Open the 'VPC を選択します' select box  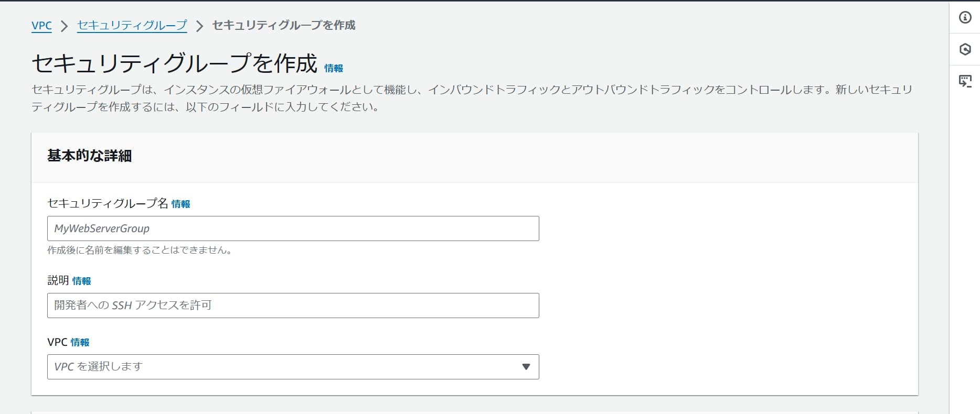pos(293,367)
